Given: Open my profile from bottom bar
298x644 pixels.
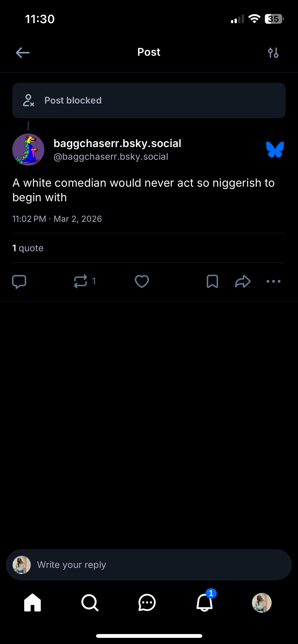Looking at the screenshot, I should [262, 602].
